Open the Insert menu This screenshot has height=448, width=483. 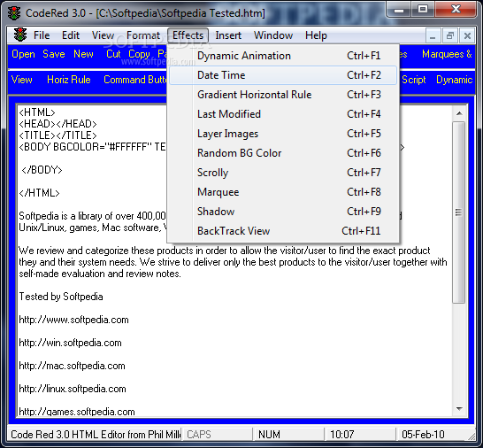point(228,35)
